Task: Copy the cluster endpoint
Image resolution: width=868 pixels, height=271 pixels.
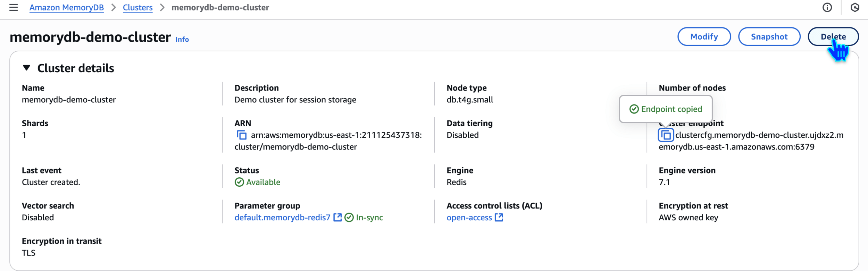Action: point(666,135)
